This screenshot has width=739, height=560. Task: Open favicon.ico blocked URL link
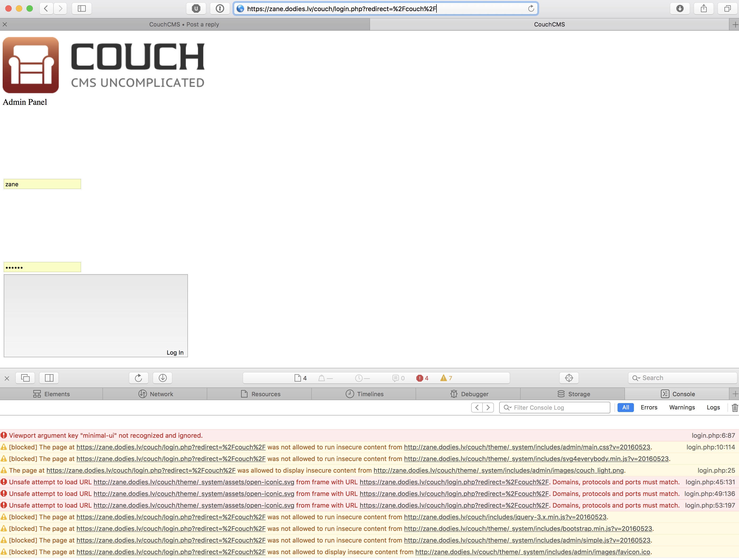pyautogui.click(x=533, y=552)
